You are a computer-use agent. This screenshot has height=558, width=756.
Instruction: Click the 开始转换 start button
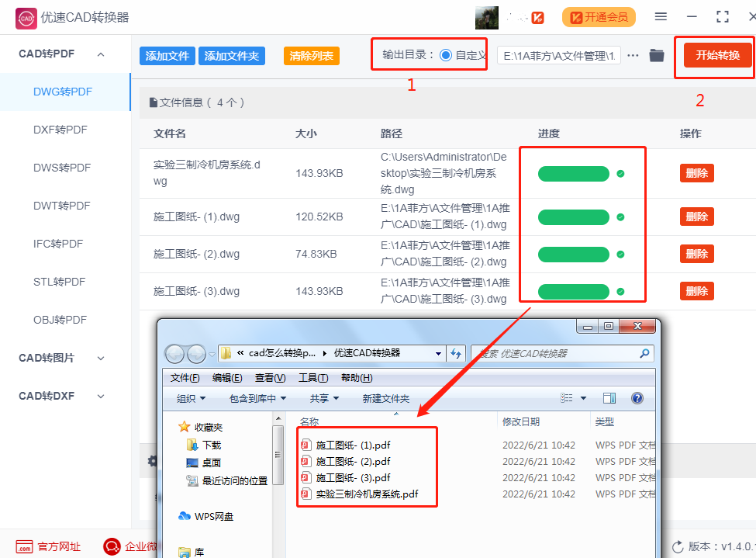tap(717, 56)
